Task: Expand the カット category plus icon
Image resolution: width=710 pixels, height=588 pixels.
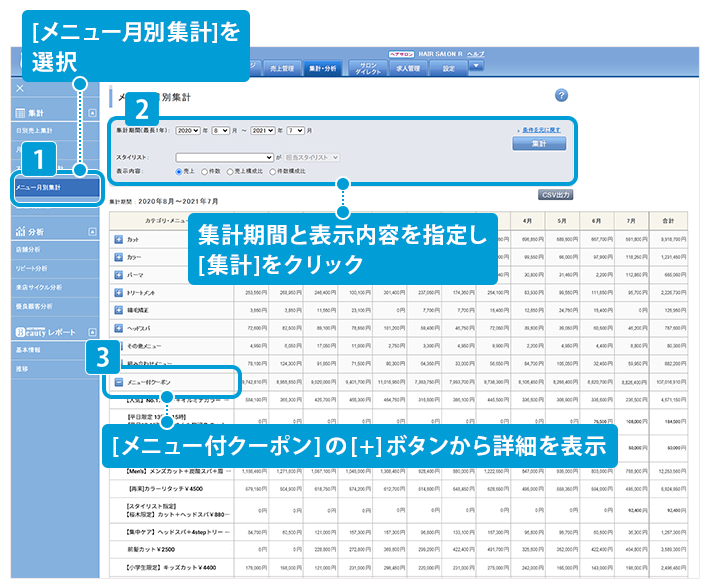Action: [x=119, y=240]
